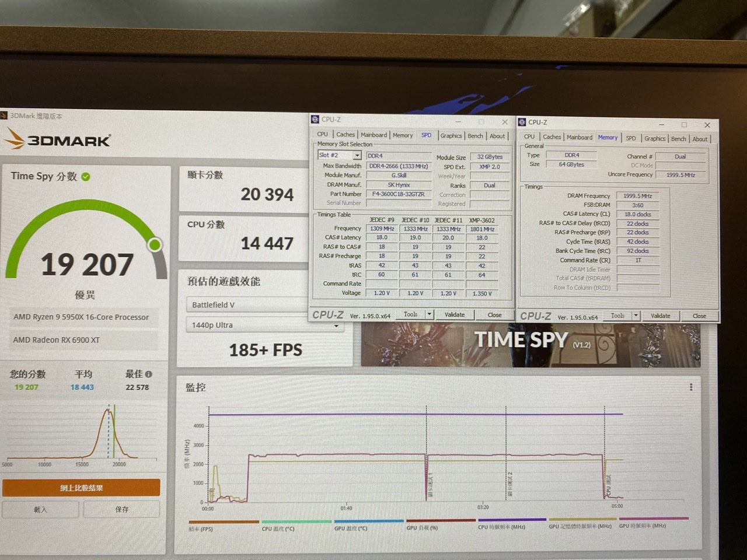Click the average score 18 443 value
This screenshot has height=560, width=747.
[x=82, y=387]
